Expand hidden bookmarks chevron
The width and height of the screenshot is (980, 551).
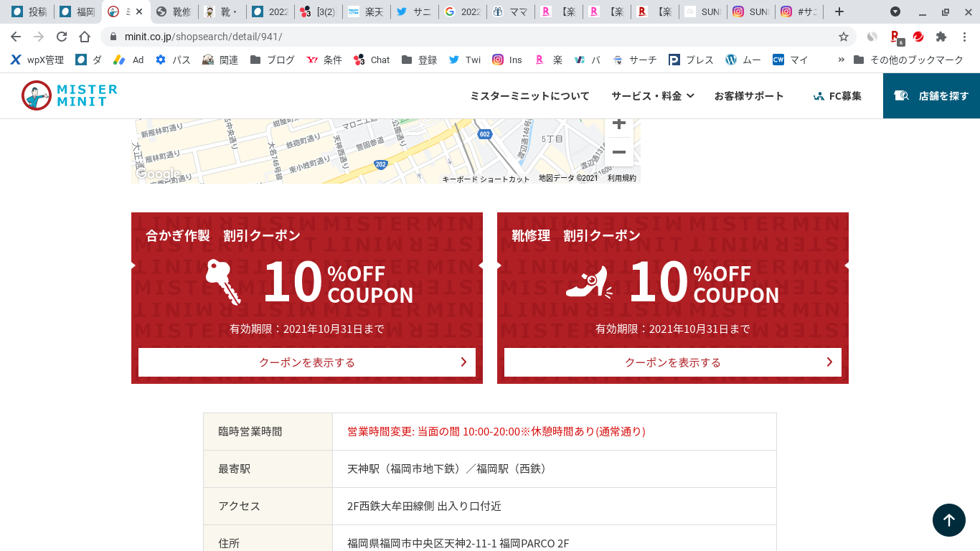pos(841,60)
